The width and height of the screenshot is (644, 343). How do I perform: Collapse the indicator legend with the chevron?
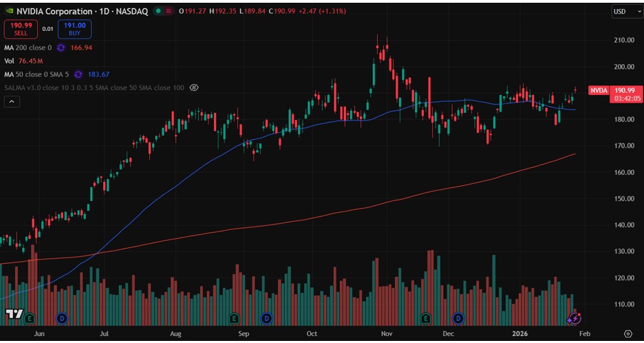pyautogui.click(x=12, y=102)
